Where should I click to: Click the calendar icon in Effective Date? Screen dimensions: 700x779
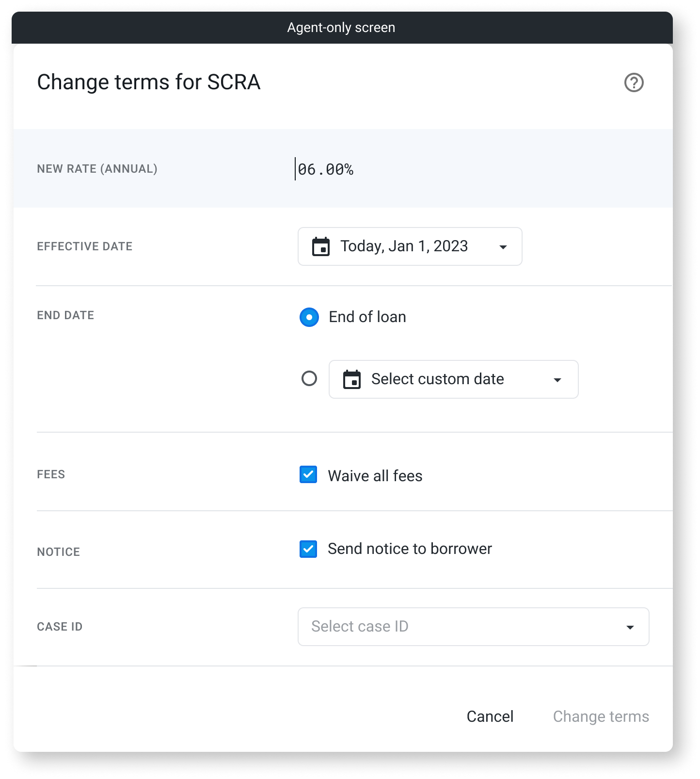(321, 246)
